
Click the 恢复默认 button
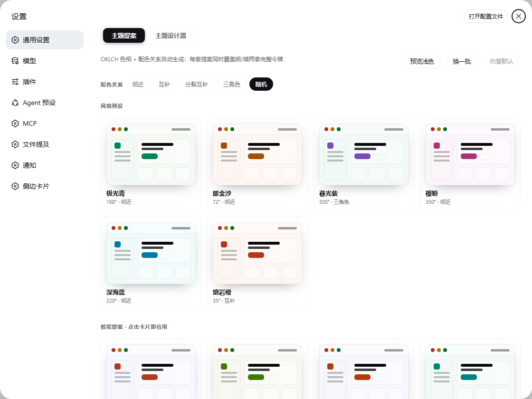502,61
